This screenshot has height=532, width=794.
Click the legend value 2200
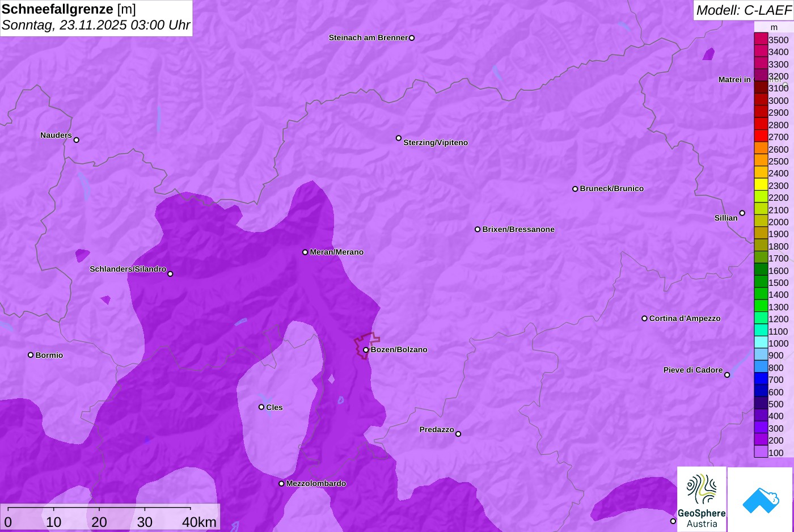[x=779, y=197]
